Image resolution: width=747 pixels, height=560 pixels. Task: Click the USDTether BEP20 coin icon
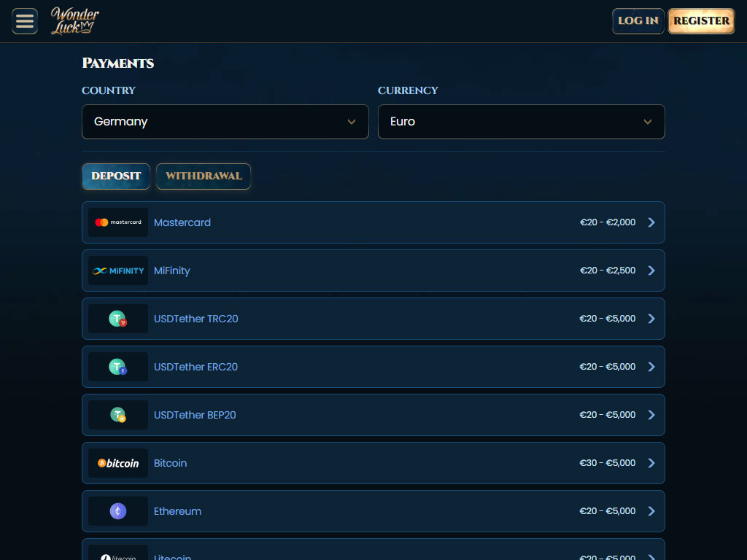click(x=118, y=415)
